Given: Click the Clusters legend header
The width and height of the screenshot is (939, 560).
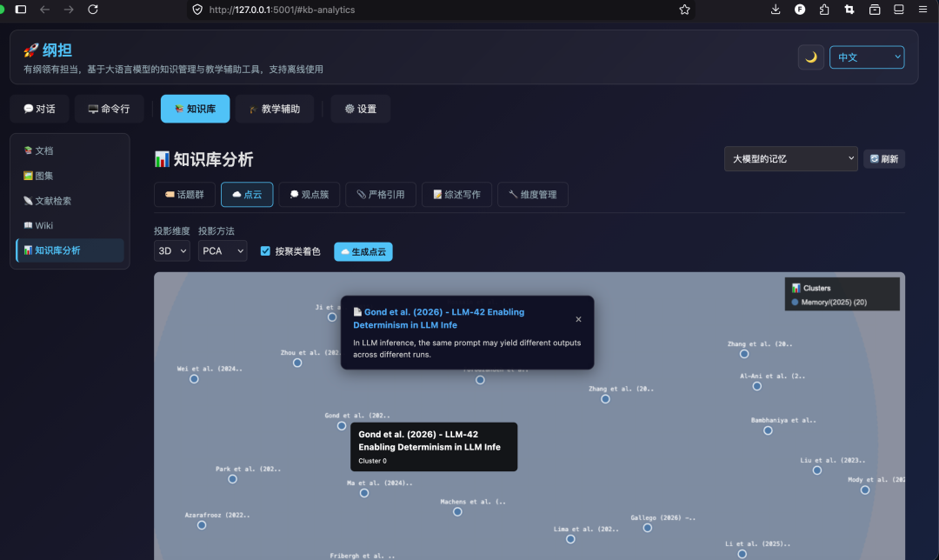Looking at the screenshot, I should pyautogui.click(x=811, y=288).
